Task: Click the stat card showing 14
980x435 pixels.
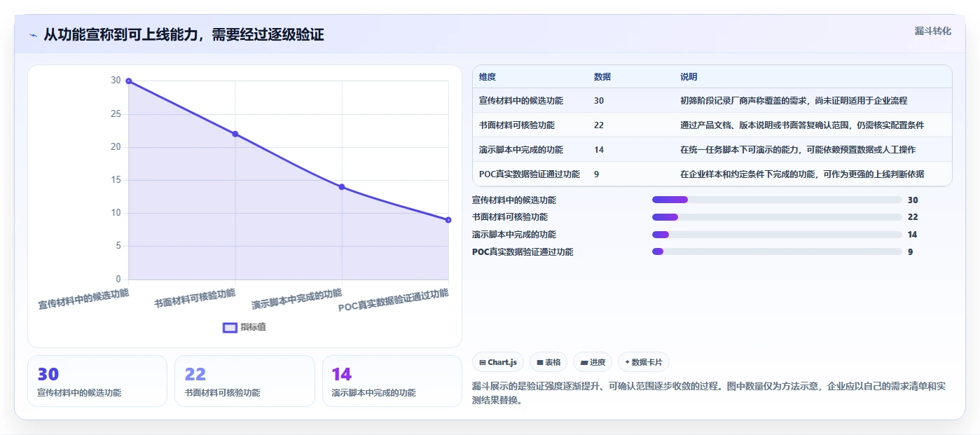Action: pos(392,381)
